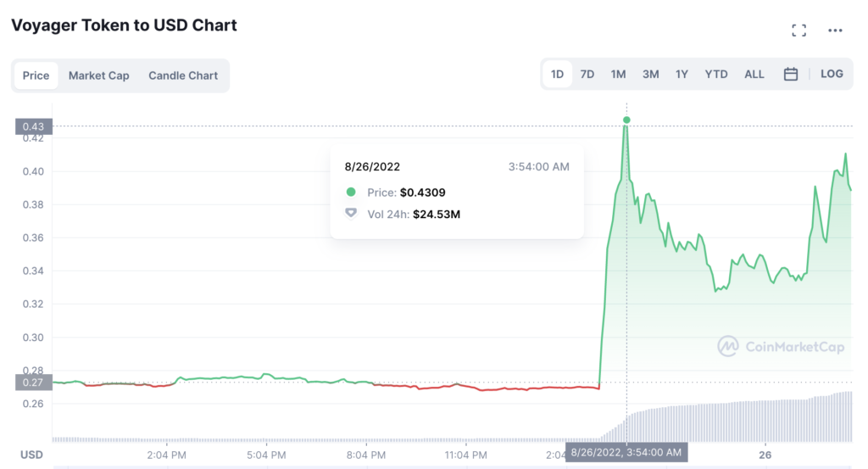This screenshot has height=469, width=868.
Task: Click the 0.43 price axis label
Action: 34,126
